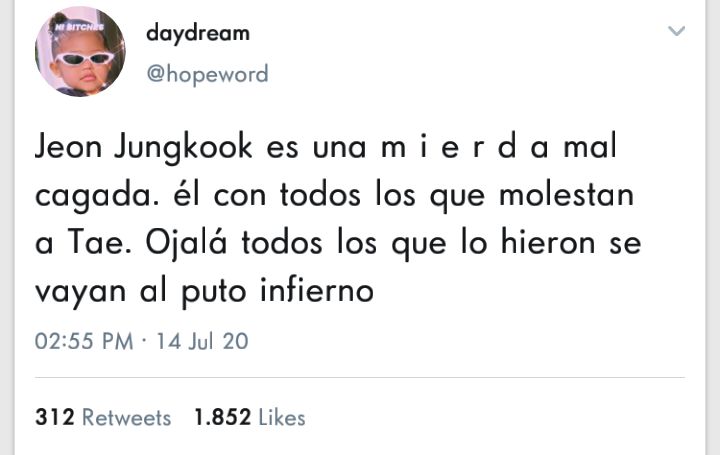
Task: View the 1.852 Likes list
Action: 250,417
